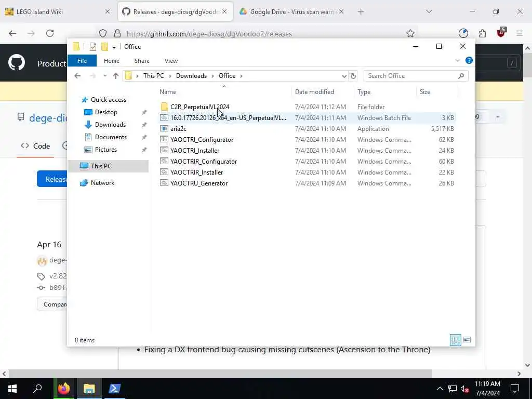Open Documents in Quick access

click(111, 137)
